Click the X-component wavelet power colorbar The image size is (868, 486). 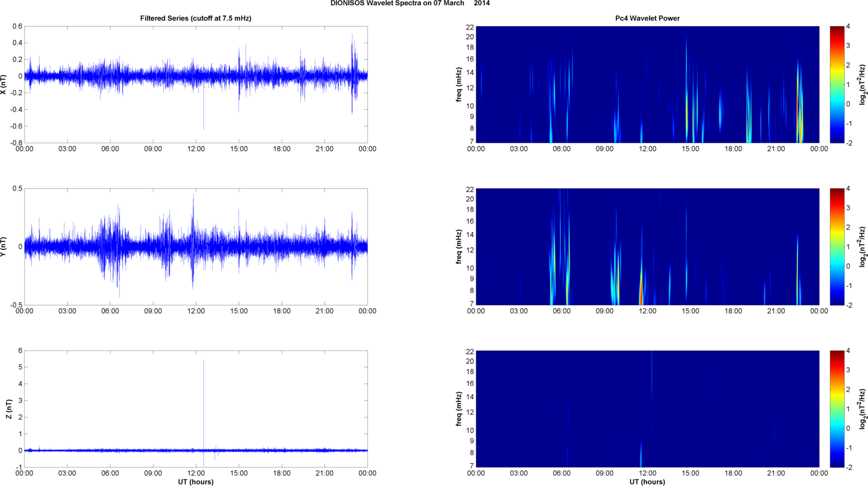click(837, 84)
